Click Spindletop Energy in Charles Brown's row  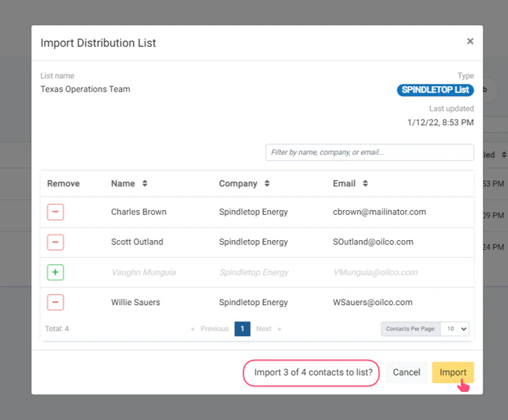point(254,212)
